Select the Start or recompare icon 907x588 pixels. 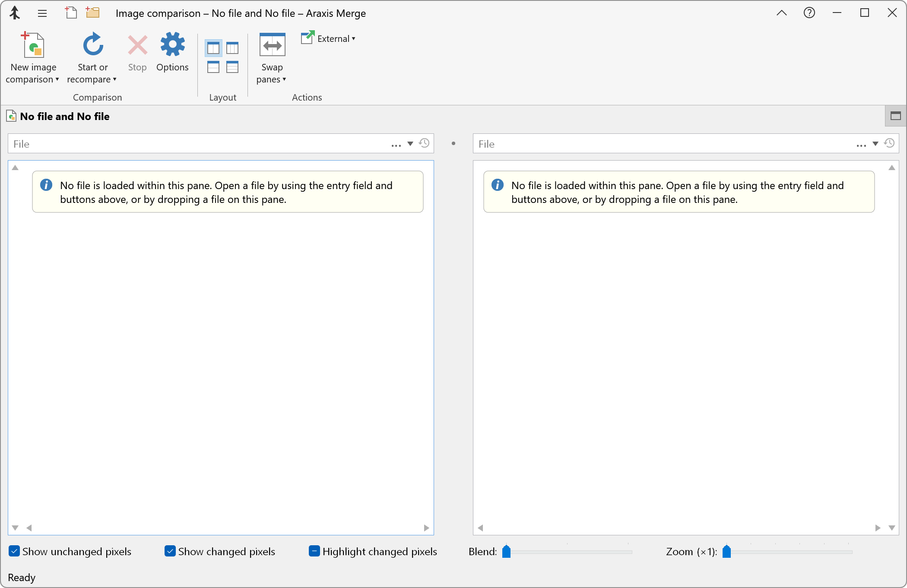[x=92, y=45]
